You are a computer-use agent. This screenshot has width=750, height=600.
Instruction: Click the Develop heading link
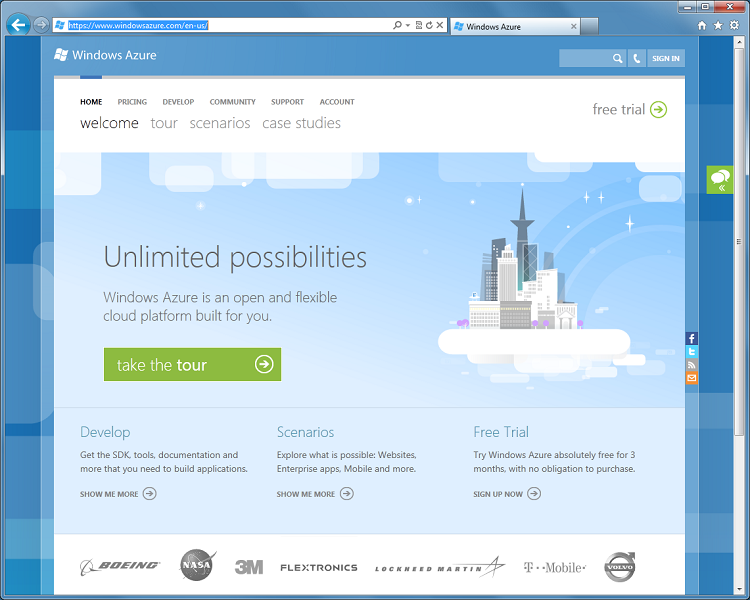(105, 432)
